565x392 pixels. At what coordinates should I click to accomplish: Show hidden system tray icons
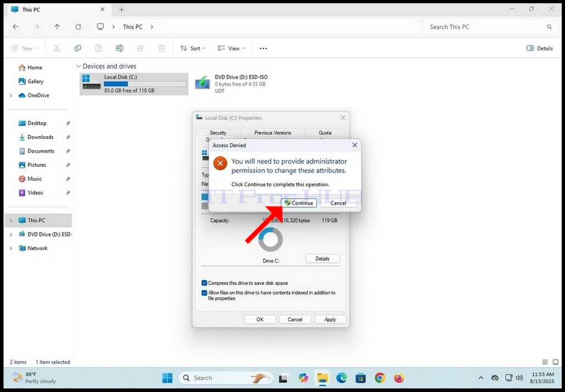[x=481, y=378]
